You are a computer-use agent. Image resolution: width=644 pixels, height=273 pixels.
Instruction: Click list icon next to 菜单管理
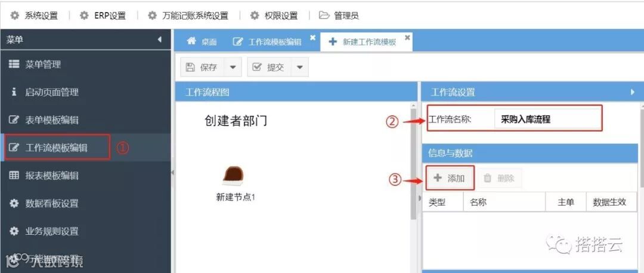click(14, 65)
